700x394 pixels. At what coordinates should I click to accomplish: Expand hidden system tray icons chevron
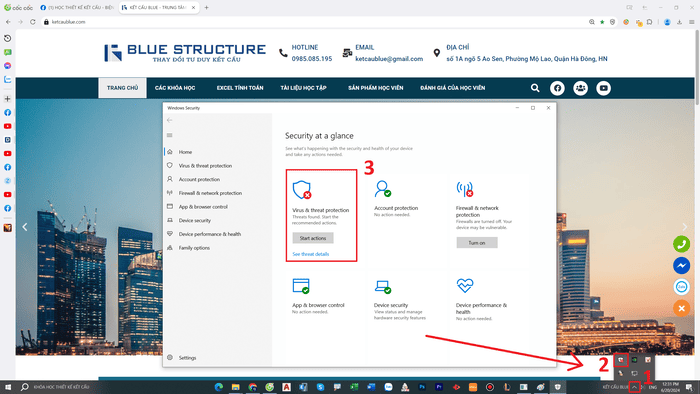pyautogui.click(x=634, y=387)
